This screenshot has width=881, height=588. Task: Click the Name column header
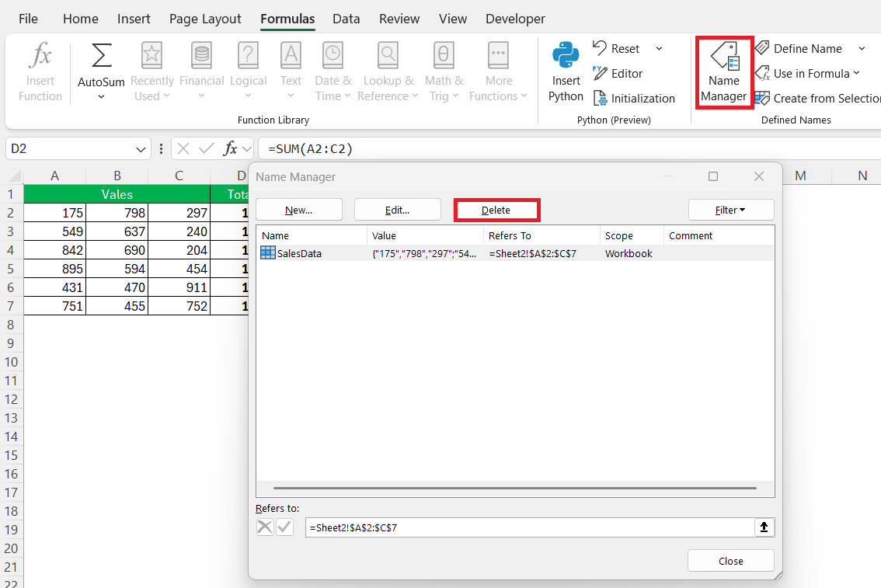click(312, 236)
